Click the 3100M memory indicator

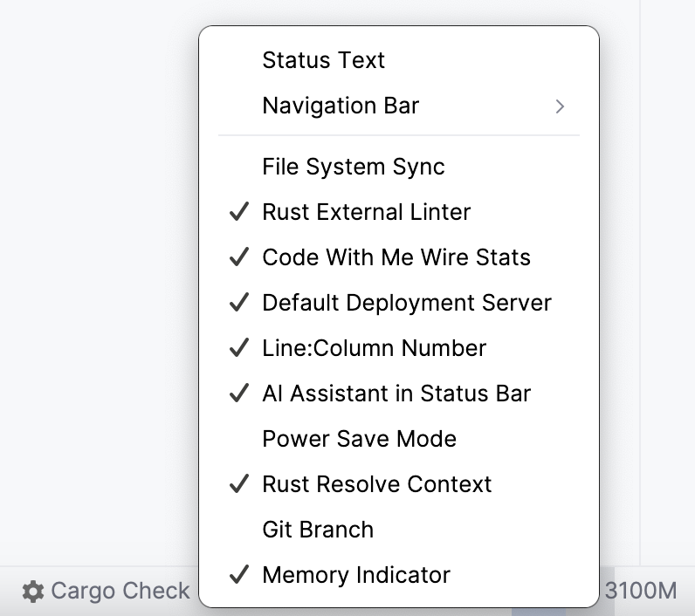click(641, 591)
